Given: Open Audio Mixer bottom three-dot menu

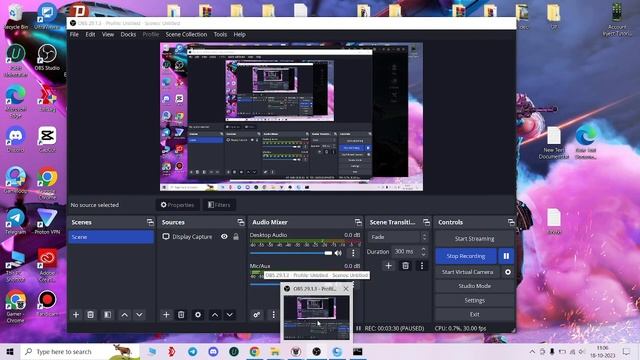Looking at the screenshot, I should pos(273,315).
